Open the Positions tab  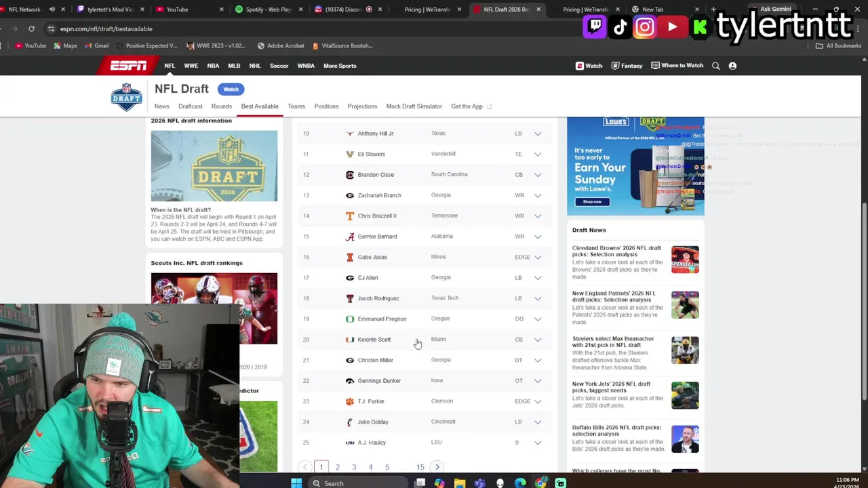tap(326, 106)
